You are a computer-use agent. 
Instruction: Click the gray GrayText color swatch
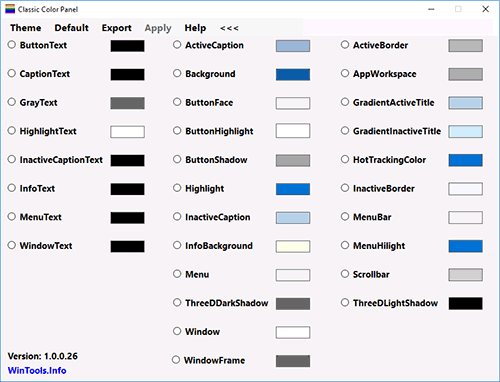tap(127, 103)
